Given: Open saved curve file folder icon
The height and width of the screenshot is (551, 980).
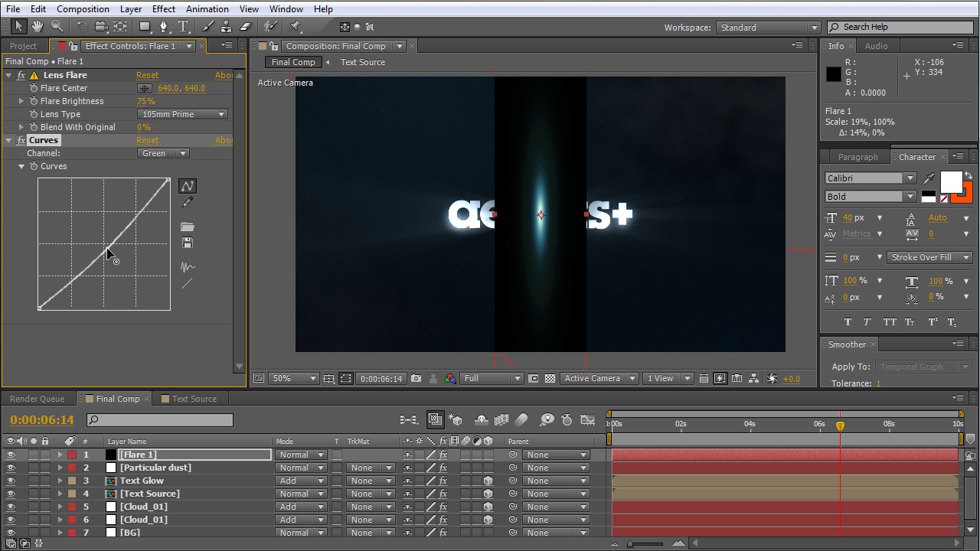Looking at the screenshot, I should pyautogui.click(x=188, y=227).
